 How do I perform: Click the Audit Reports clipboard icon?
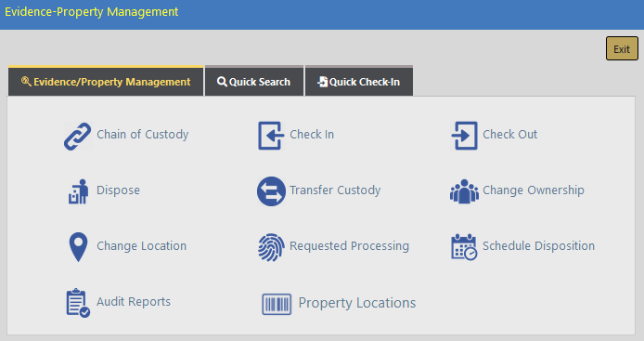(78, 303)
